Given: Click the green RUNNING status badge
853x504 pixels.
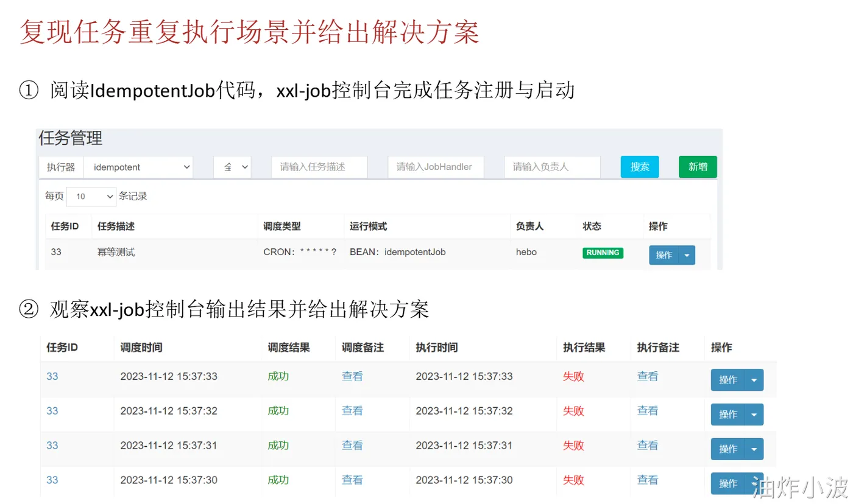Looking at the screenshot, I should pyautogui.click(x=603, y=253).
